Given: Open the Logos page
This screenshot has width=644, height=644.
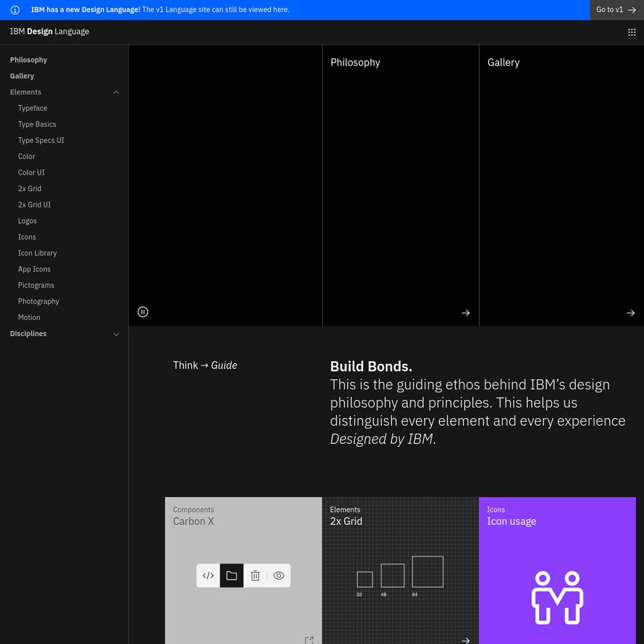Looking at the screenshot, I should [27, 221].
